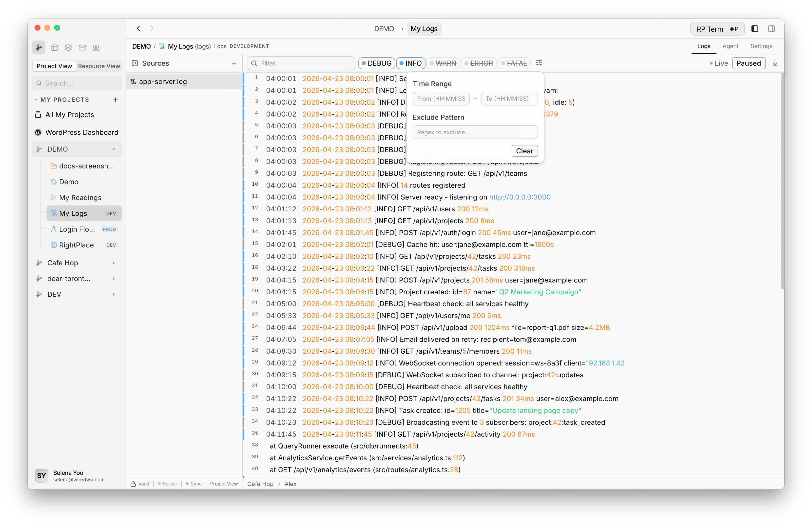Open Login Flo... PROD item
Viewport: 812px width, 526px height.
84,229
